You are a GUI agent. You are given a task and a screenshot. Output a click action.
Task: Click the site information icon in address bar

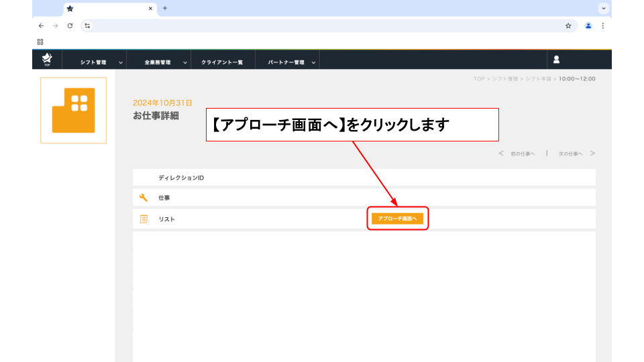tap(87, 25)
